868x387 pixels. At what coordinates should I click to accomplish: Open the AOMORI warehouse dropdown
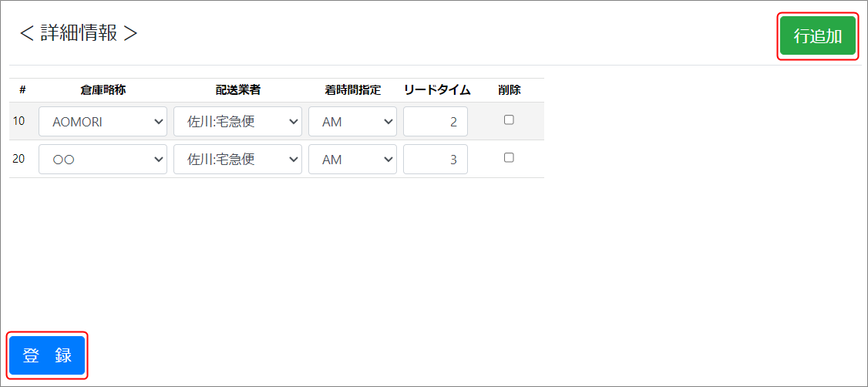click(103, 122)
